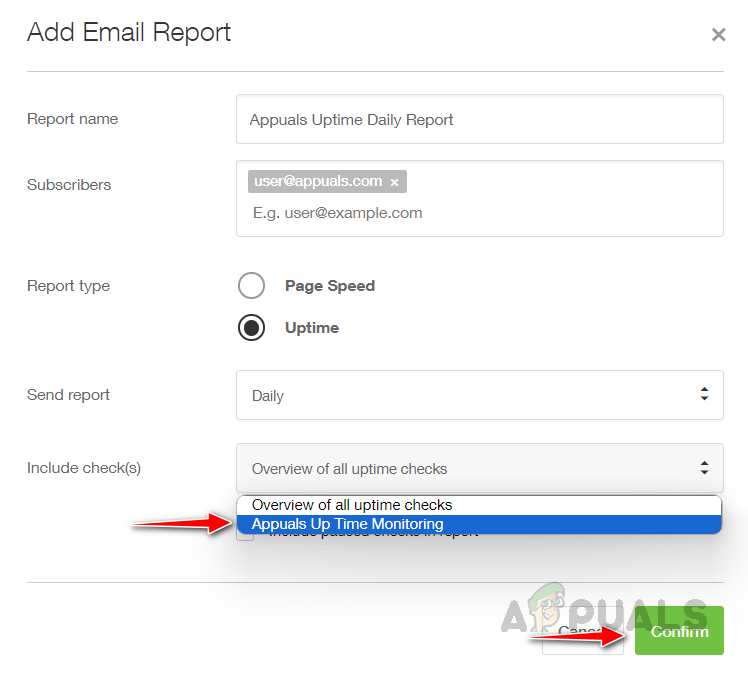Image resolution: width=748 pixels, height=677 pixels.
Task: Open the Include check(s) dropdown
Action: coord(479,468)
